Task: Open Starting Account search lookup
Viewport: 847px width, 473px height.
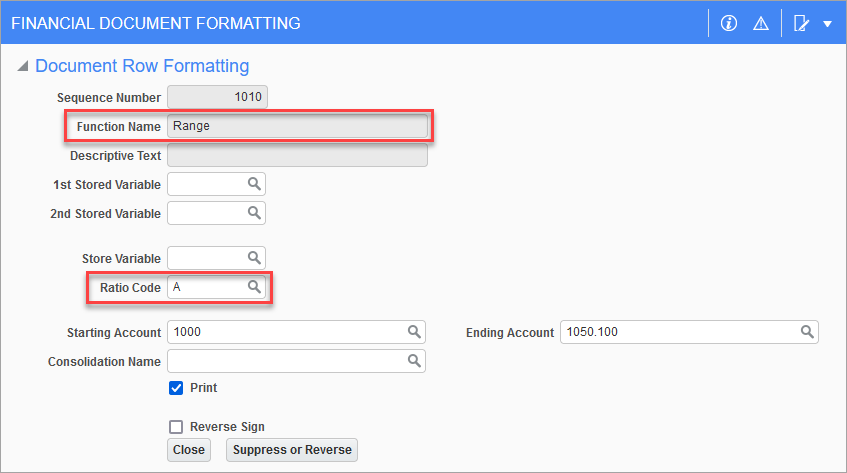Action: [x=414, y=332]
